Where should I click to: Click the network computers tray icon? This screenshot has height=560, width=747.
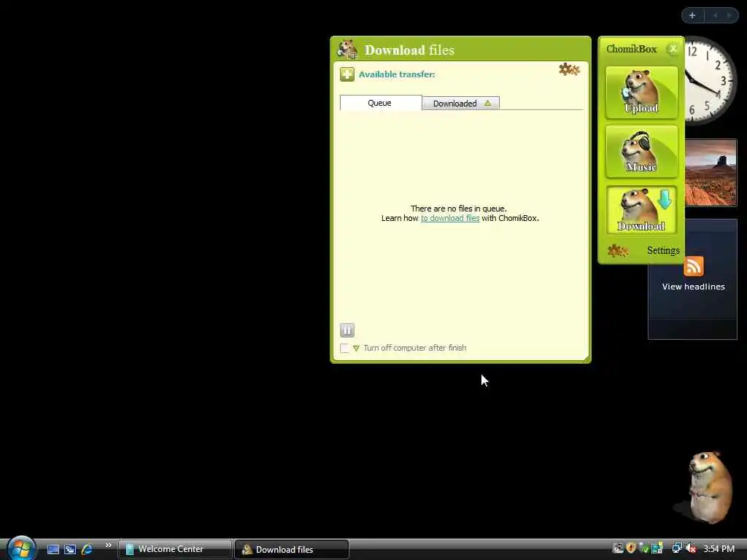[676, 548]
